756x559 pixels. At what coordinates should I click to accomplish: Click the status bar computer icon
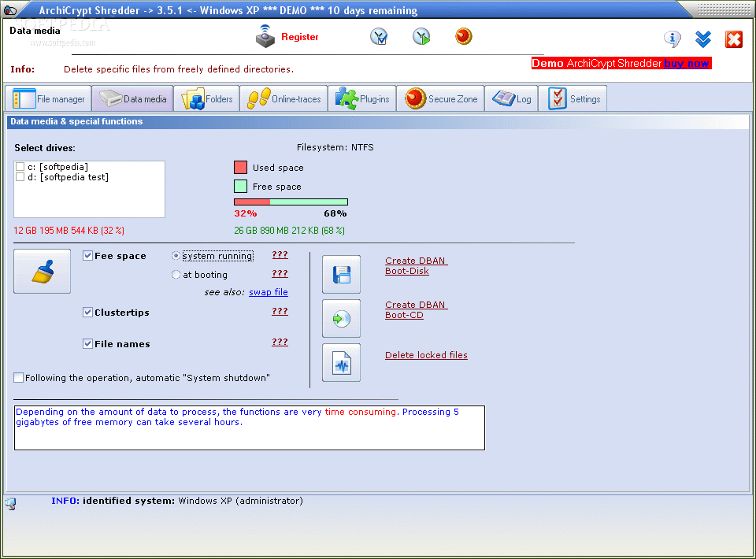(10, 504)
